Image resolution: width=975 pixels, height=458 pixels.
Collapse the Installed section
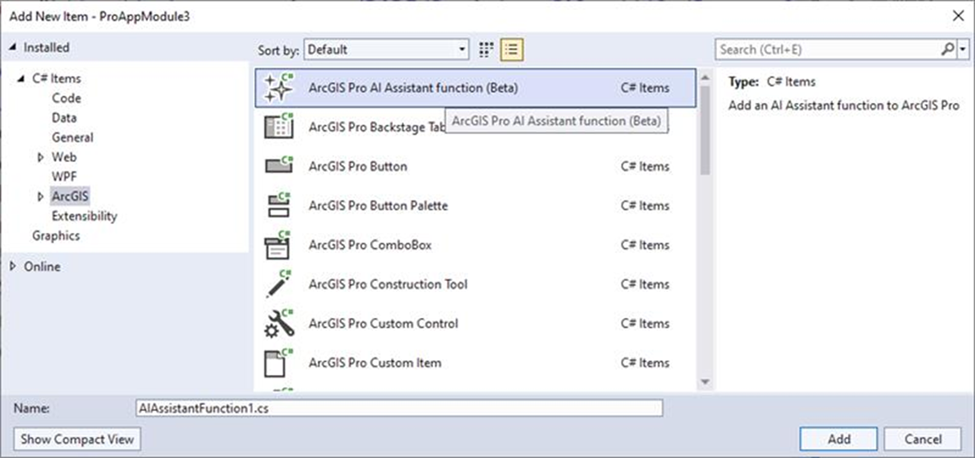coord(12,47)
